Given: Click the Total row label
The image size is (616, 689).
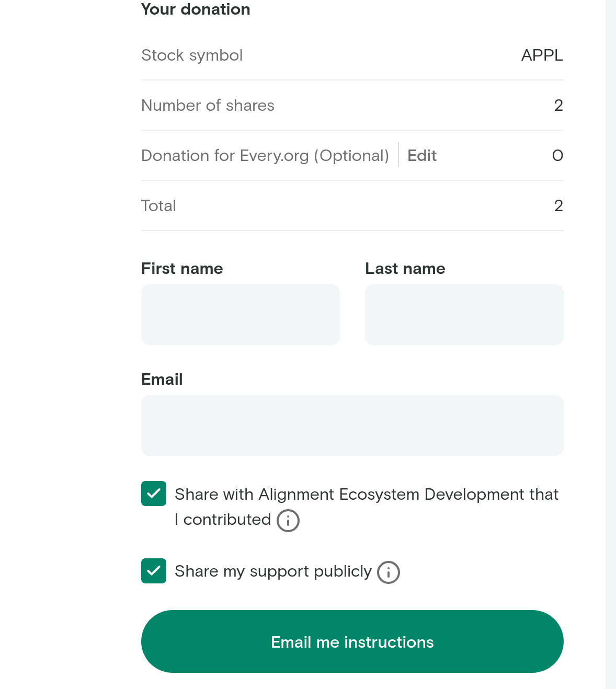Looking at the screenshot, I should [x=158, y=206].
